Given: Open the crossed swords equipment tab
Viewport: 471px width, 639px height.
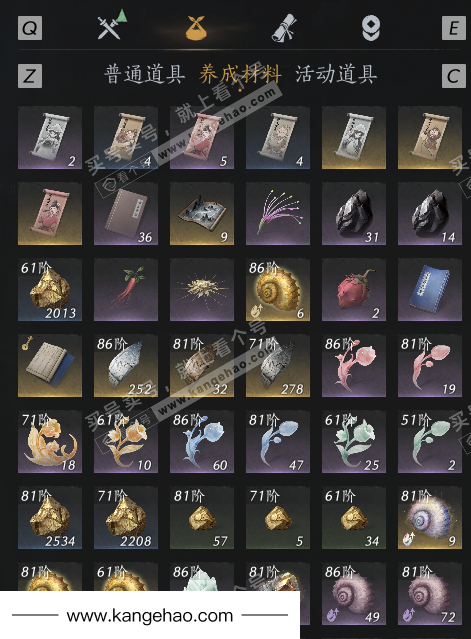Looking at the screenshot, I should pos(111,26).
